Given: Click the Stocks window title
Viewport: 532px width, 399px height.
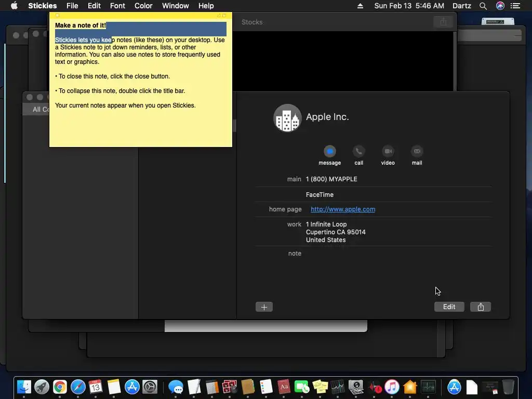Looking at the screenshot, I should pyautogui.click(x=252, y=22).
